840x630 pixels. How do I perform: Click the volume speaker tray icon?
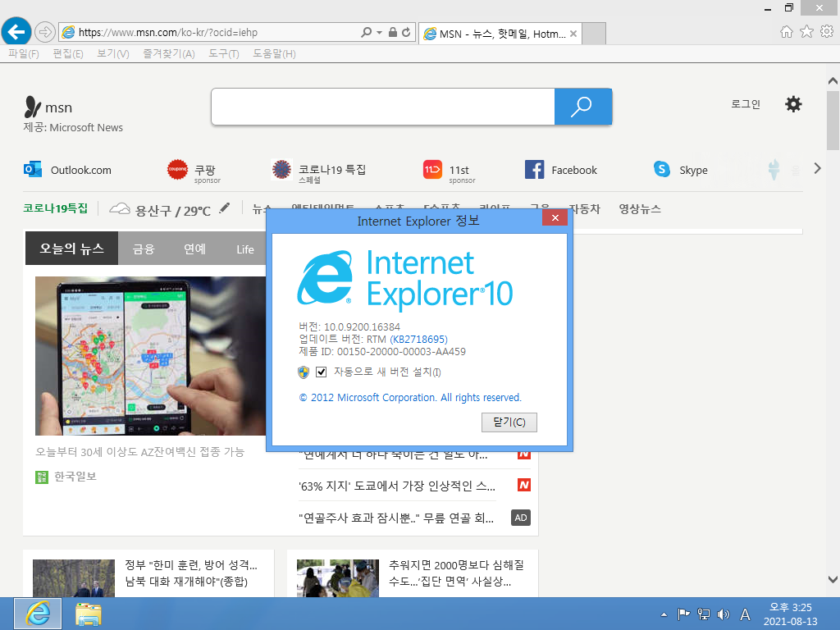(x=724, y=614)
